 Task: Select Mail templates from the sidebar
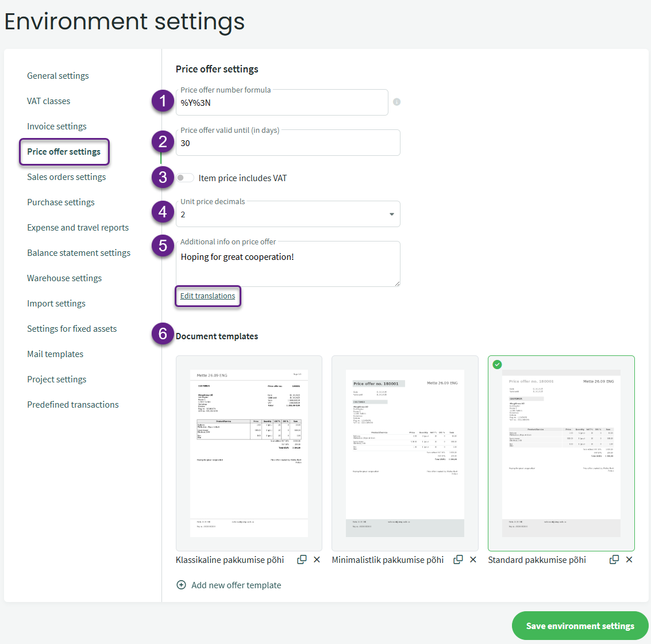pyautogui.click(x=55, y=354)
